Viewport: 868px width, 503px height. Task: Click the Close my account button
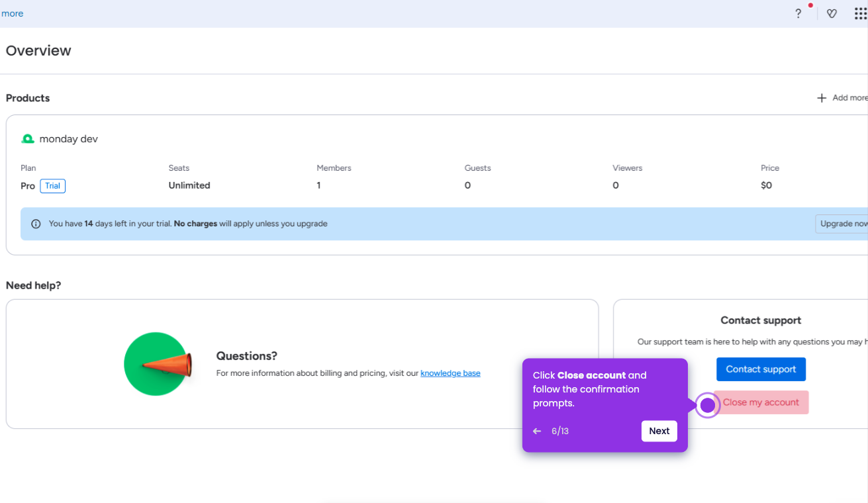[761, 402]
